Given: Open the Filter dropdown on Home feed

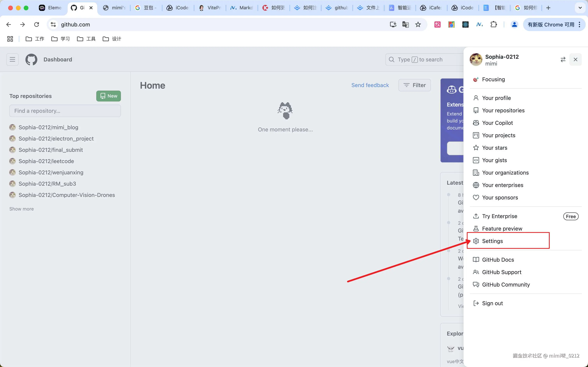Looking at the screenshot, I should coord(414,85).
